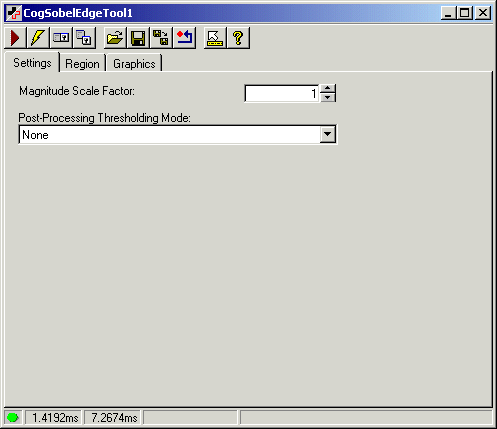Open the Graphics tab
The height and width of the screenshot is (429, 497).
click(134, 64)
